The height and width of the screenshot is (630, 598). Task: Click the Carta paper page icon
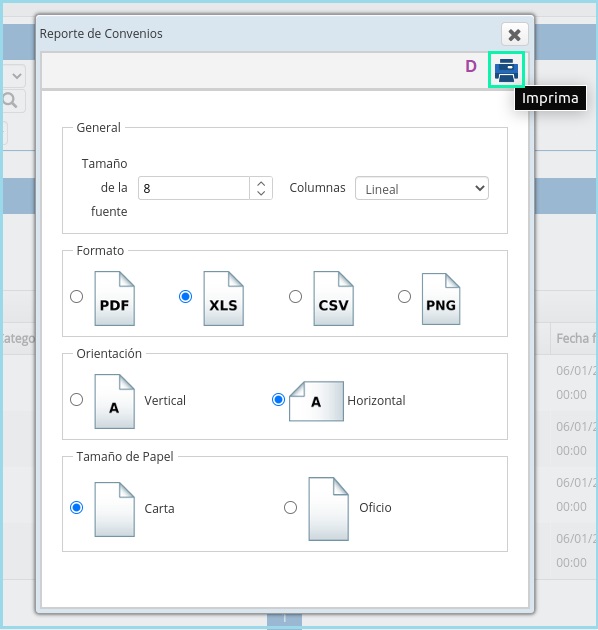click(115, 509)
